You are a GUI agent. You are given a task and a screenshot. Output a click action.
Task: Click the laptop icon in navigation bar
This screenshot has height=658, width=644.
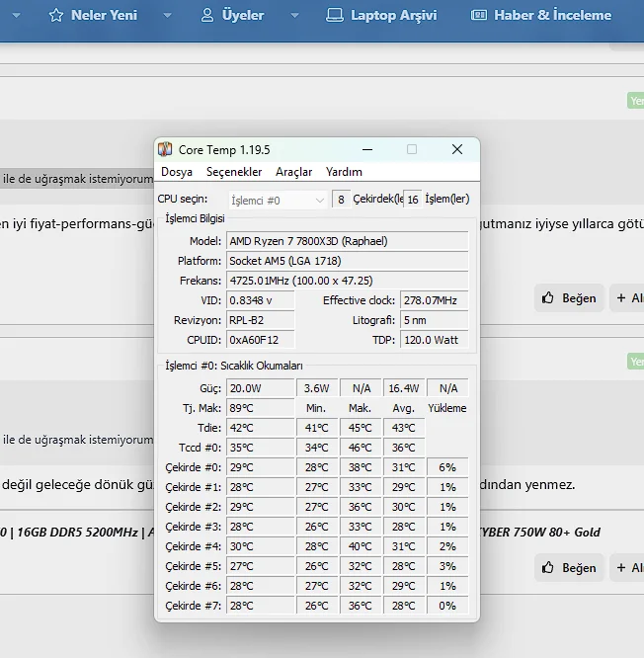(335, 15)
